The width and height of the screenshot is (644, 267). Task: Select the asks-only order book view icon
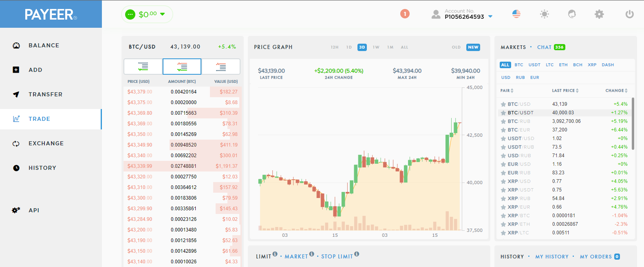(x=221, y=67)
